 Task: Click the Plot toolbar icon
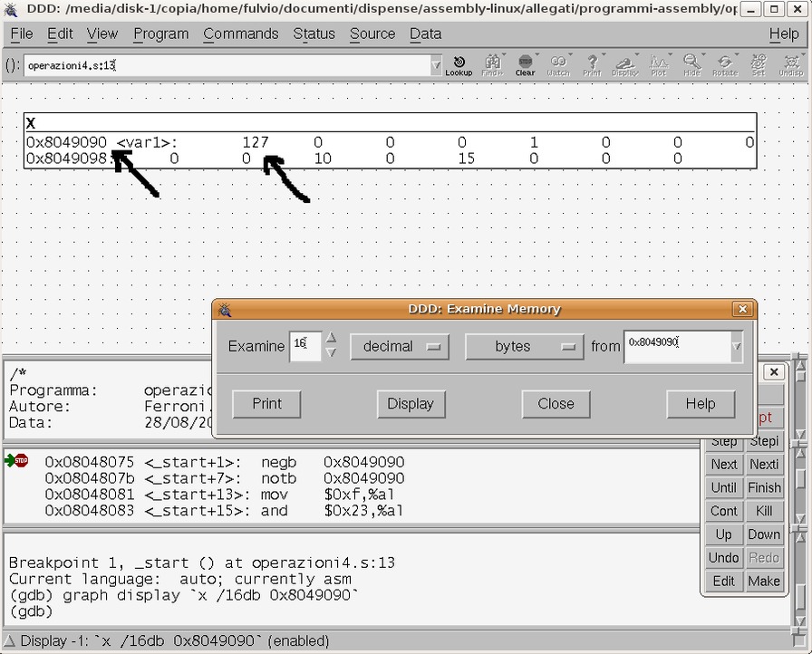[659, 66]
